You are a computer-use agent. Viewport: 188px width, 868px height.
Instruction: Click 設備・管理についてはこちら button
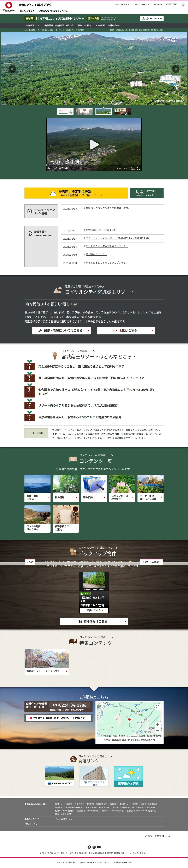(x=61, y=330)
